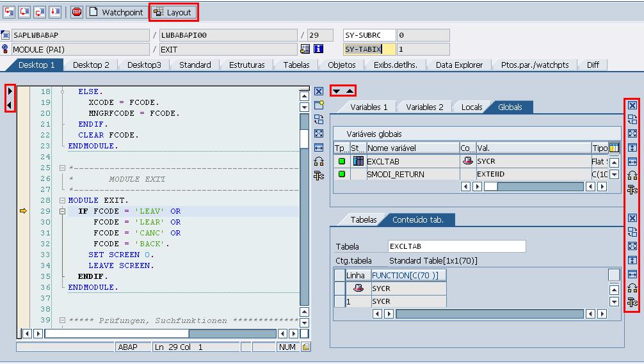Maximize the Globals variables tool to fullscreen
Viewport: 644px width, 364px height.
[x=632, y=133]
